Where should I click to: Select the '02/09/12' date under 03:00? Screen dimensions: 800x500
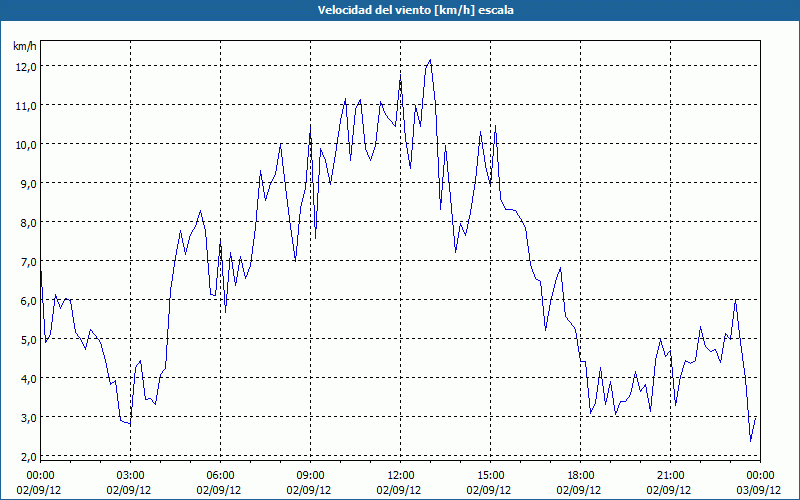click(131, 490)
